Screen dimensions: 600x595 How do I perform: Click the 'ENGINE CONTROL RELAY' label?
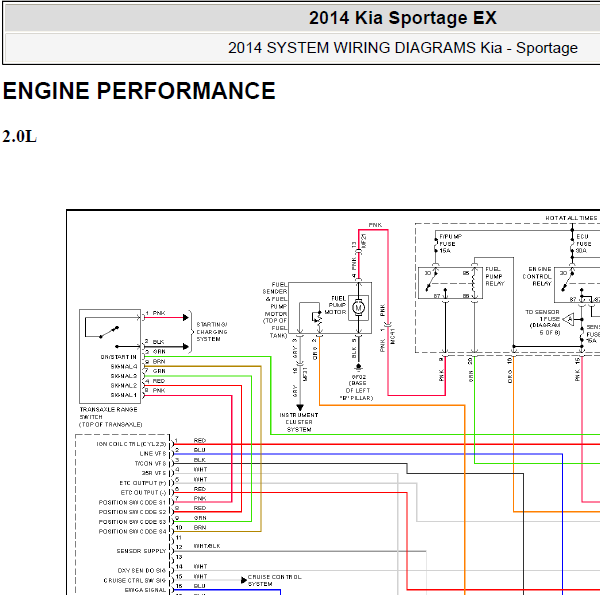[x=537, y=276]
